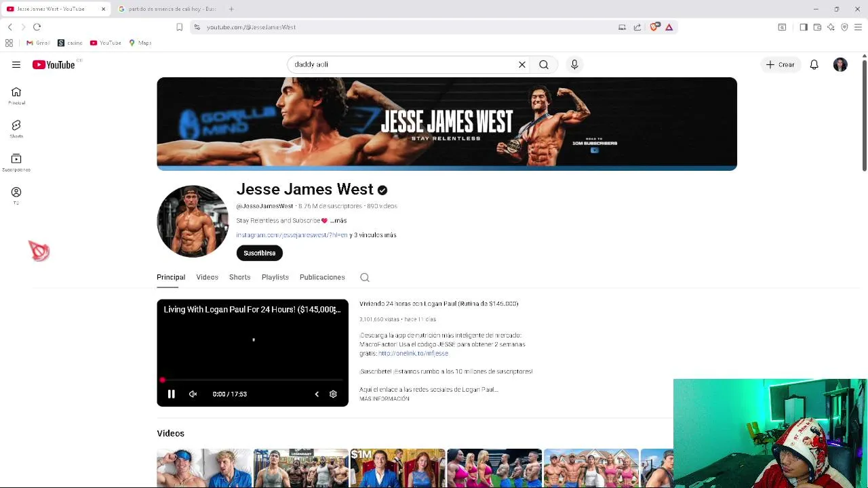Viewport: 868px width, 488px height.
Task: Open the Crear menu
Action: click(780, 64)
